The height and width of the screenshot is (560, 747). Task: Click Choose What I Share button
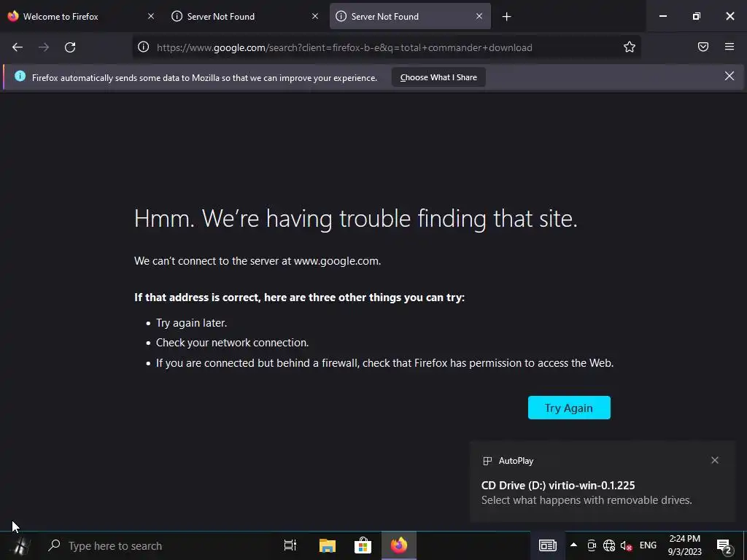point(438,77)
